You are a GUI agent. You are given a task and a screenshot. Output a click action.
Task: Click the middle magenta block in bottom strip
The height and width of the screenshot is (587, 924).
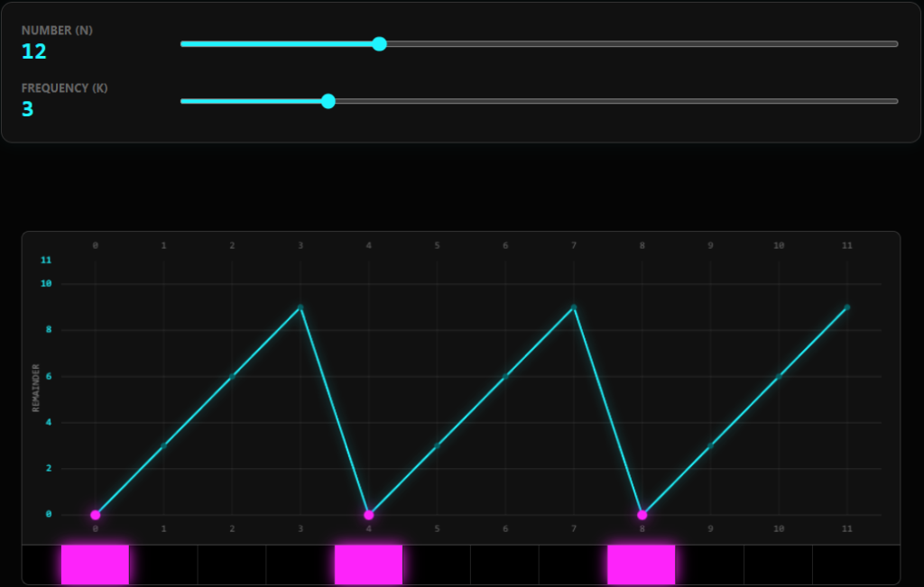[x=368, y=564]
